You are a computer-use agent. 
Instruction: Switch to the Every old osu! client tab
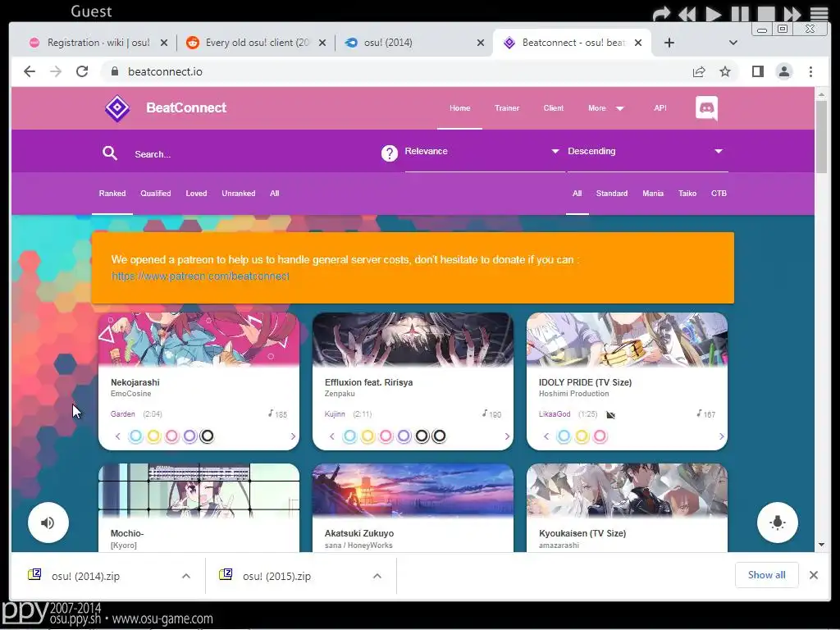256,43
